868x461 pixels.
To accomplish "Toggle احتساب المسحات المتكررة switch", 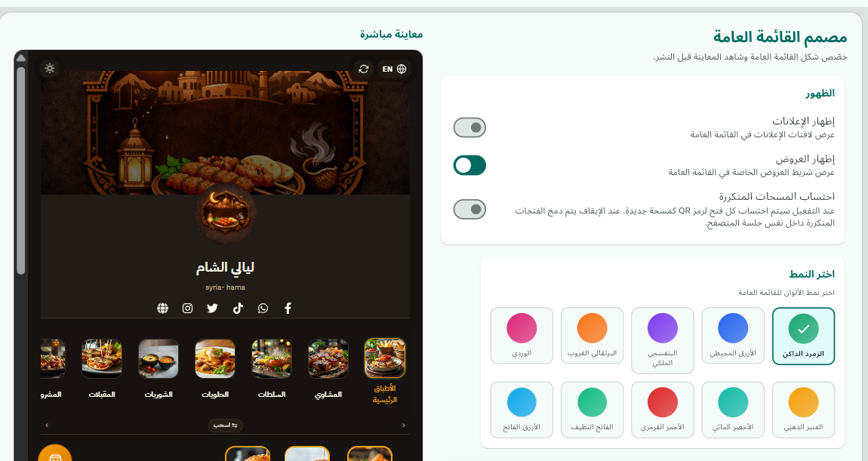I will coord(469,209).
